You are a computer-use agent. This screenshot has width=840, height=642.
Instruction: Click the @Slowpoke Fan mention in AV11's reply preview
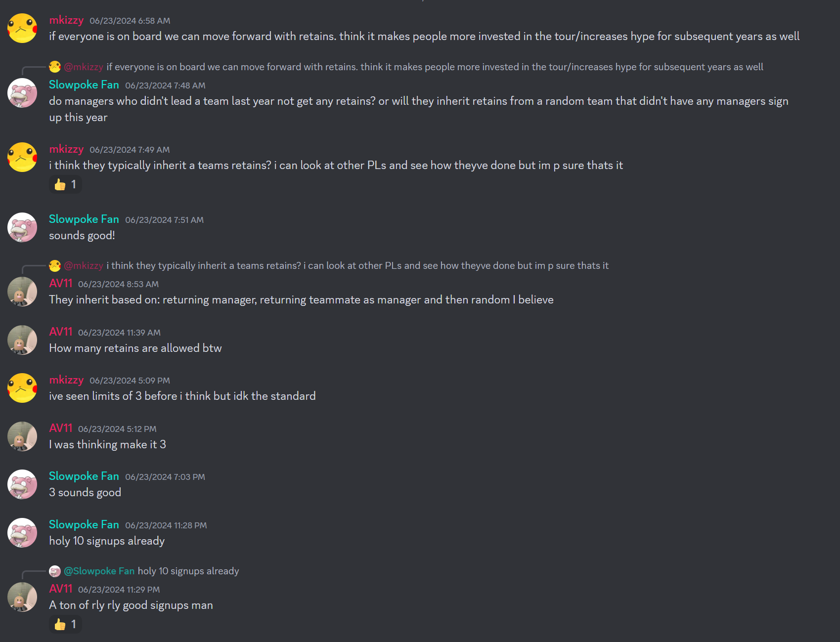point(99,571)
